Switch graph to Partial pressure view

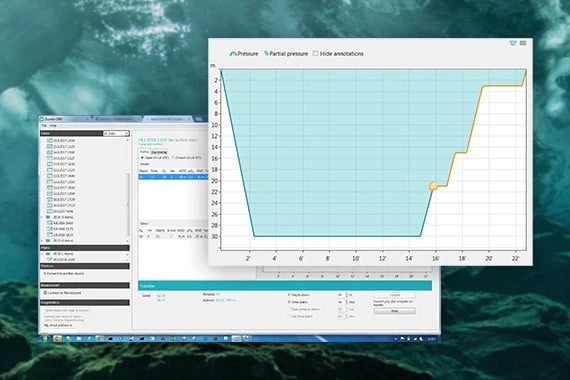(x=286, y=53)
